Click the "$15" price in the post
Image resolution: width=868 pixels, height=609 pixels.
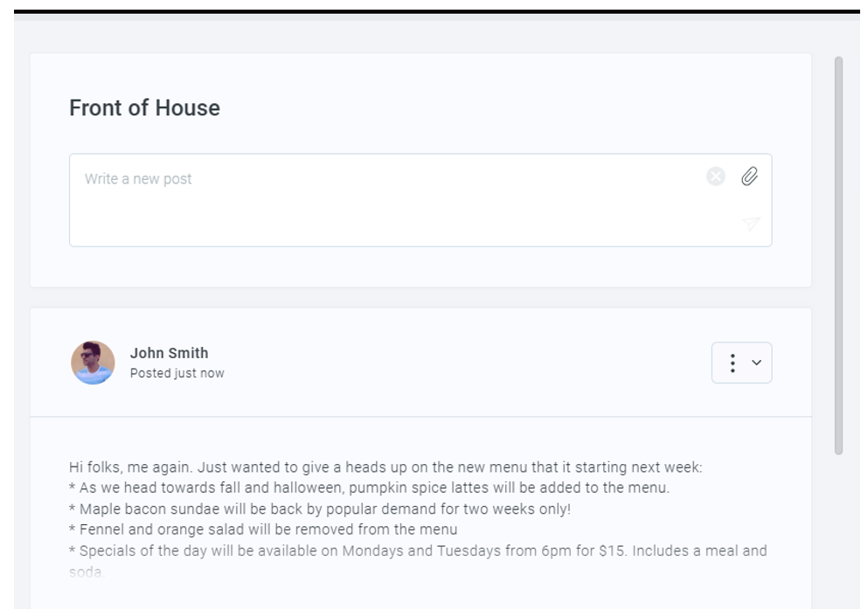click(x=598, y=550)
